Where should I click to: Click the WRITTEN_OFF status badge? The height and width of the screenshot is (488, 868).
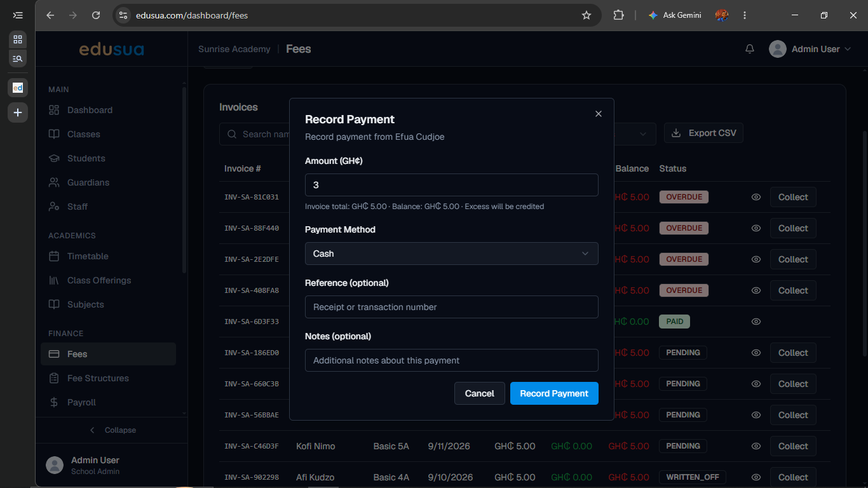[693, 477]
